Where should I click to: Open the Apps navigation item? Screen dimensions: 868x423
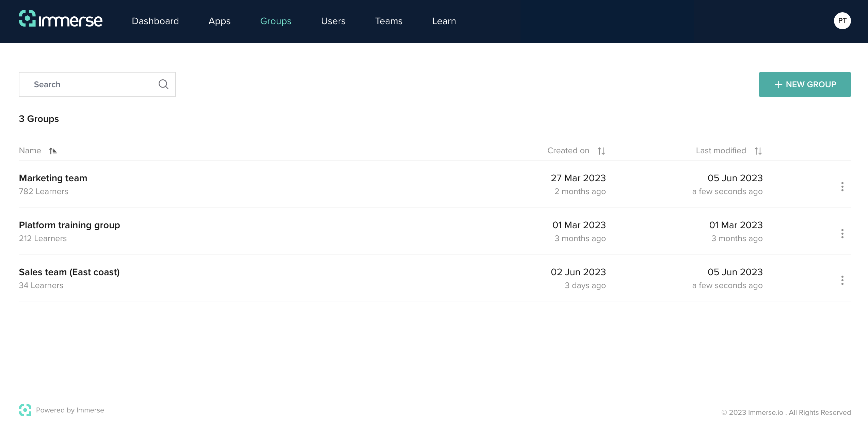[220, 21]
